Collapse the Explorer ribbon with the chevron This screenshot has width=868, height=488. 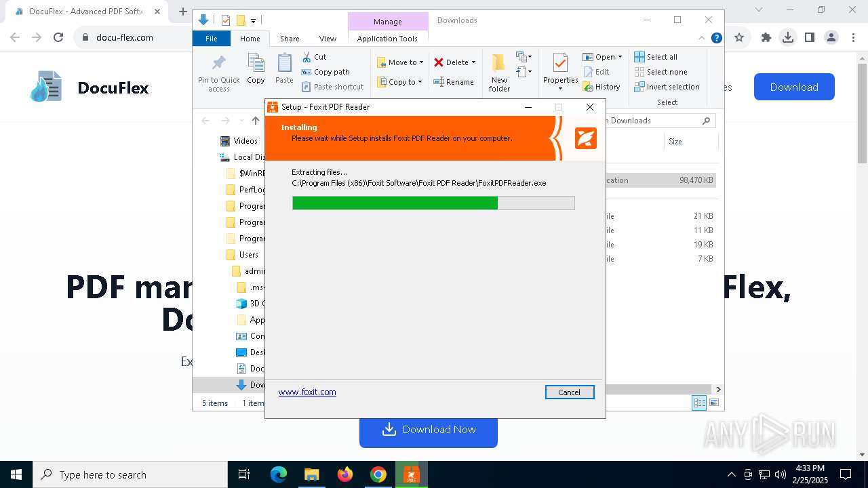click(702, 38)
